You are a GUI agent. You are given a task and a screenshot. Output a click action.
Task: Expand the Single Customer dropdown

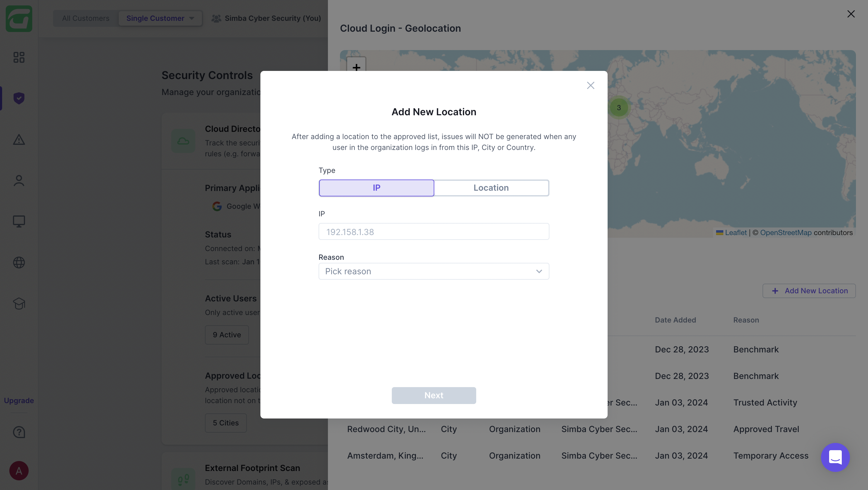160,18
